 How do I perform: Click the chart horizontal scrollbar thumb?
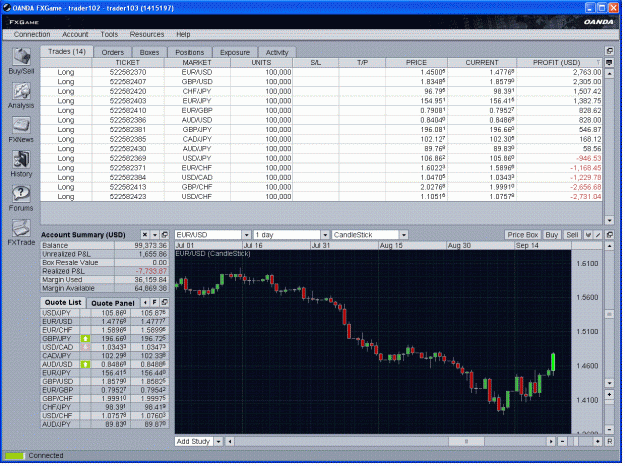466,442
